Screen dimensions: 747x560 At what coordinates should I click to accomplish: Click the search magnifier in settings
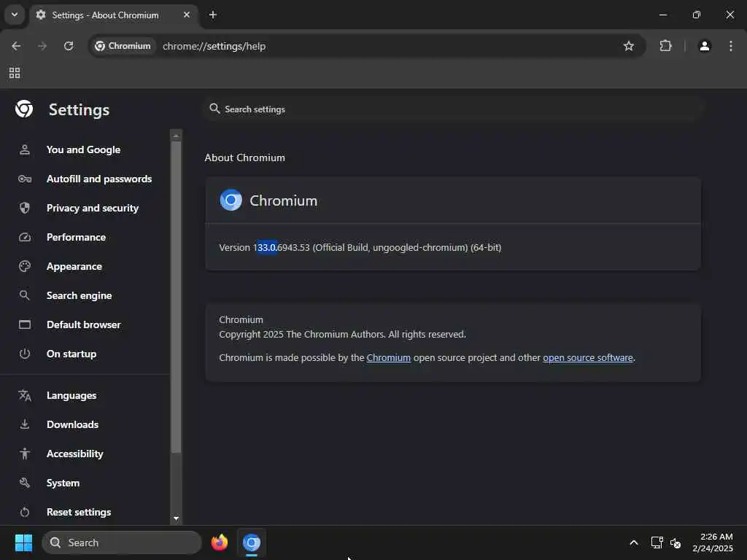pyautogui.click(x=214, y=109)
